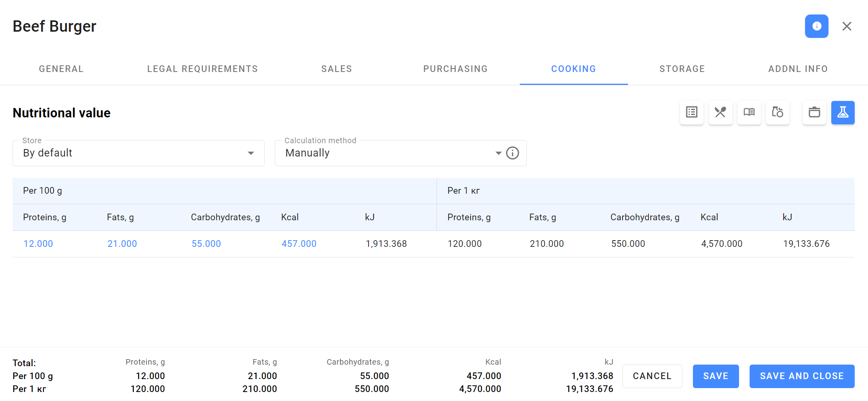
Task: Click the per-kg Proteins value 120.000 in table
Action: [465, 244]
